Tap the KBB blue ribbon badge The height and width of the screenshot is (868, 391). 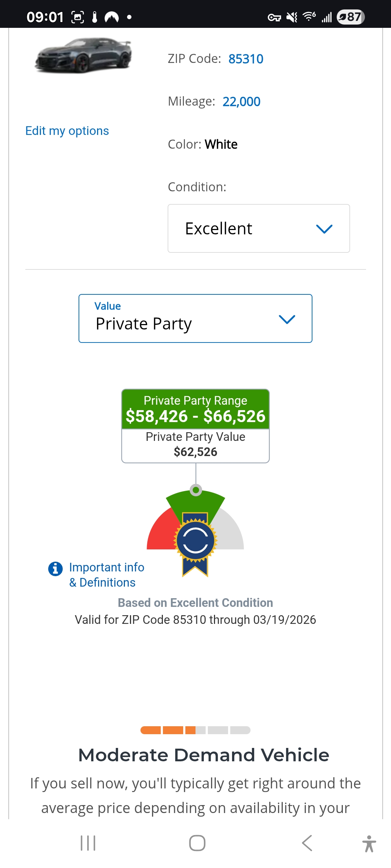[195, 542]
